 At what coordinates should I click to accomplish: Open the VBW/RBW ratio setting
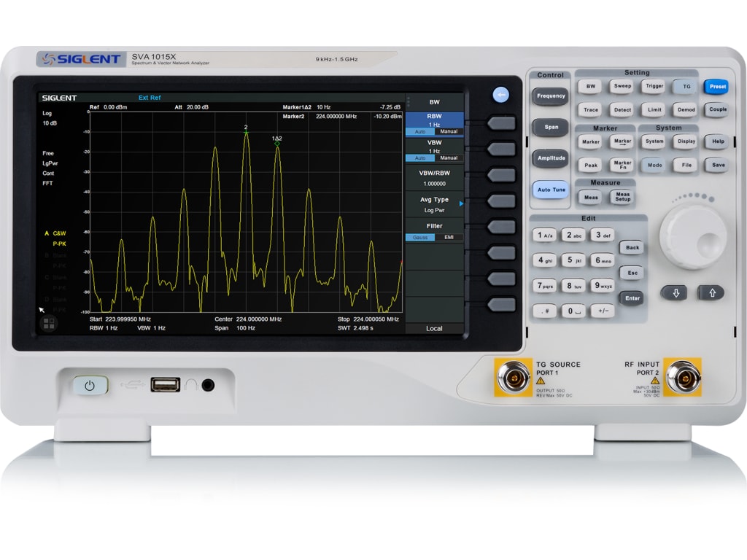point(434,178)
